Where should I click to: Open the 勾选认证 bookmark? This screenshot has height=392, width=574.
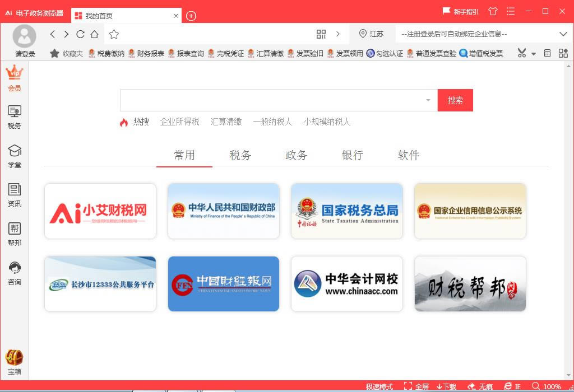[385, 53]
